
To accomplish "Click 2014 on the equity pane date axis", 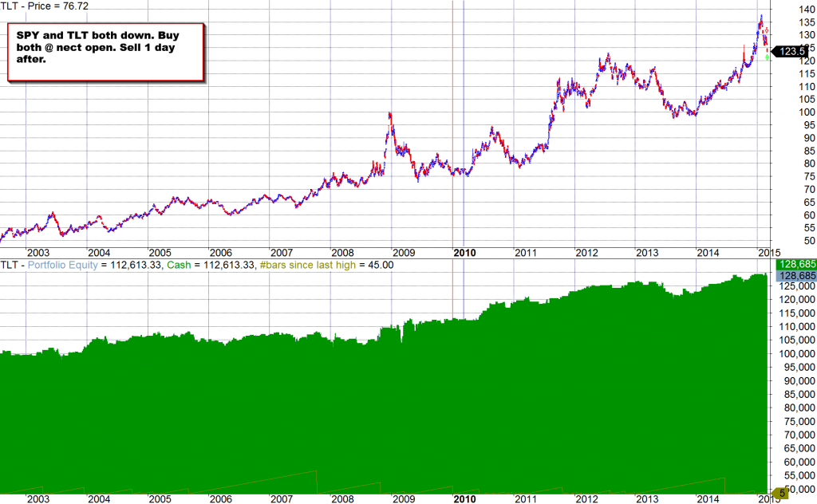I will click(x=708, y=498).
